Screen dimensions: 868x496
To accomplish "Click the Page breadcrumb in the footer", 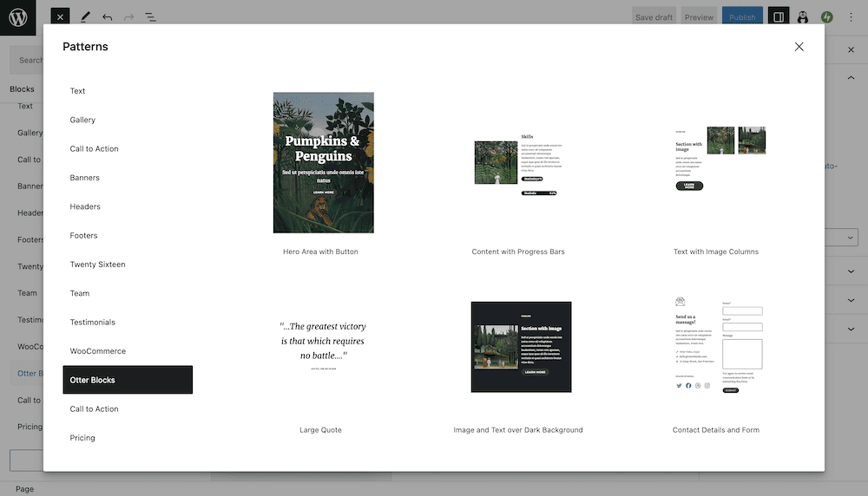I will (x=24, y=489).
